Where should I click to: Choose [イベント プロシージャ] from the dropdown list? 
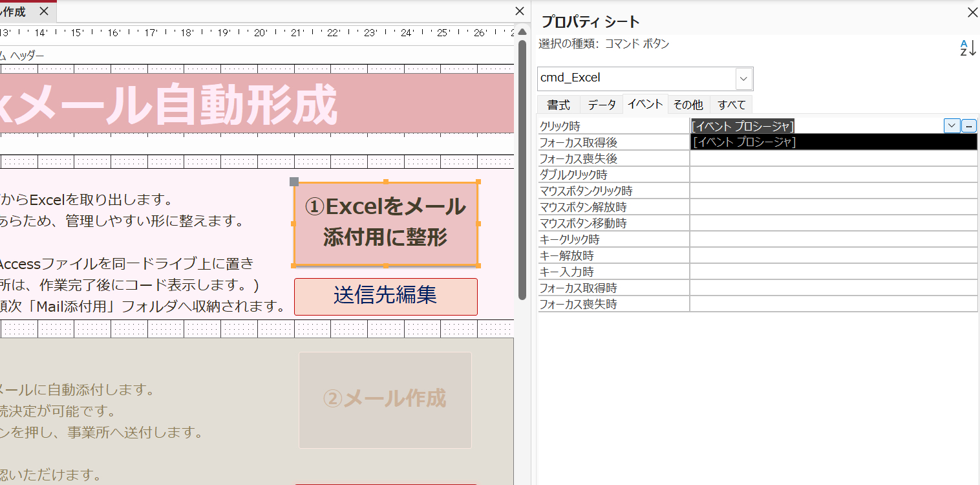click(834, 142)
